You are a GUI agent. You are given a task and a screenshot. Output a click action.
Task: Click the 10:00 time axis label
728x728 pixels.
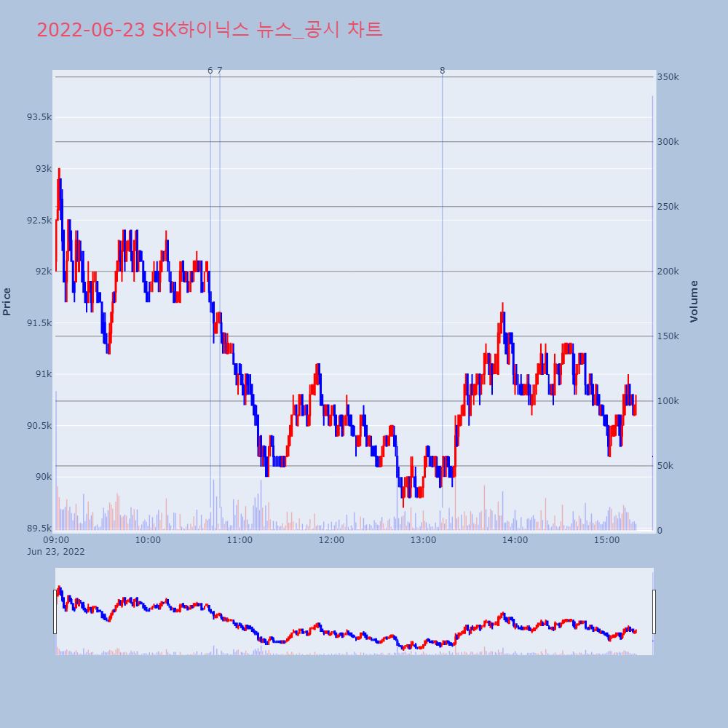[x=148, y=540]
